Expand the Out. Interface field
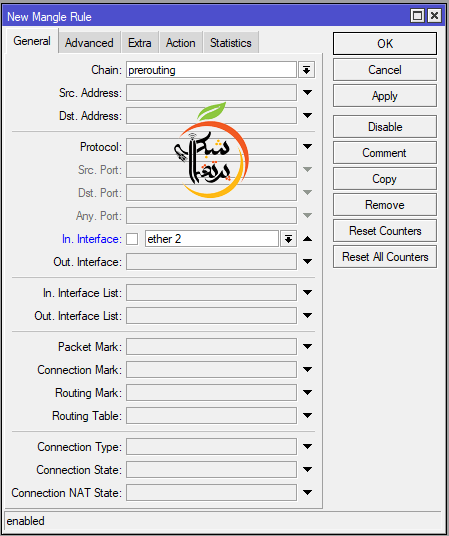Image resolution: width=449 pixels, height=536 pixels. click(307, 262)
